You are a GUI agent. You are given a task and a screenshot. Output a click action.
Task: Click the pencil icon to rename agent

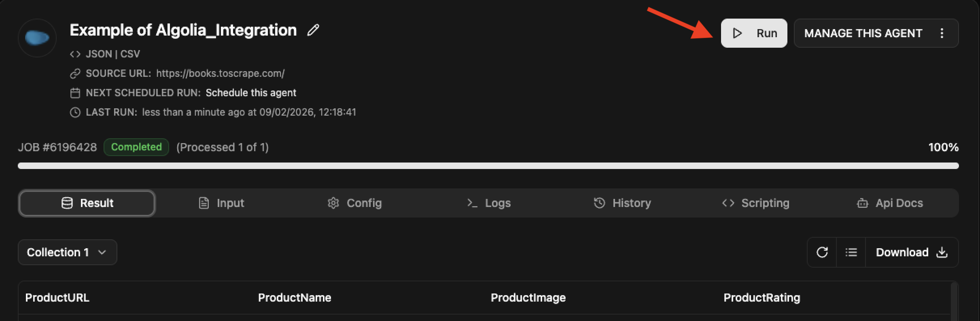pos(313,30)
